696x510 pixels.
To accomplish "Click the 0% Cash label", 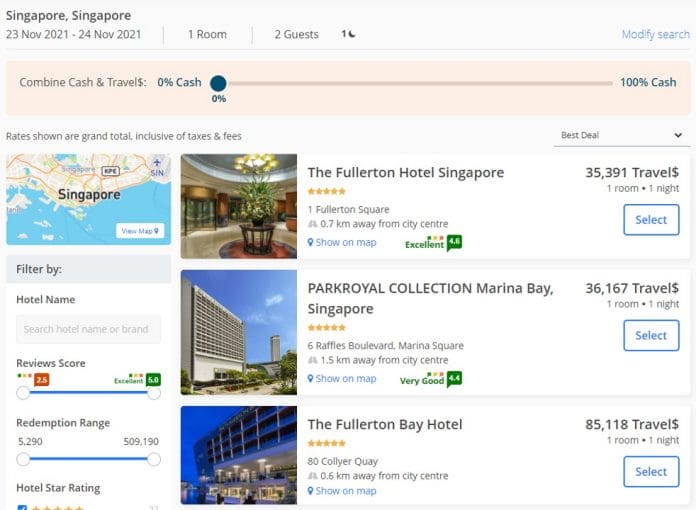I will (179, 82).
